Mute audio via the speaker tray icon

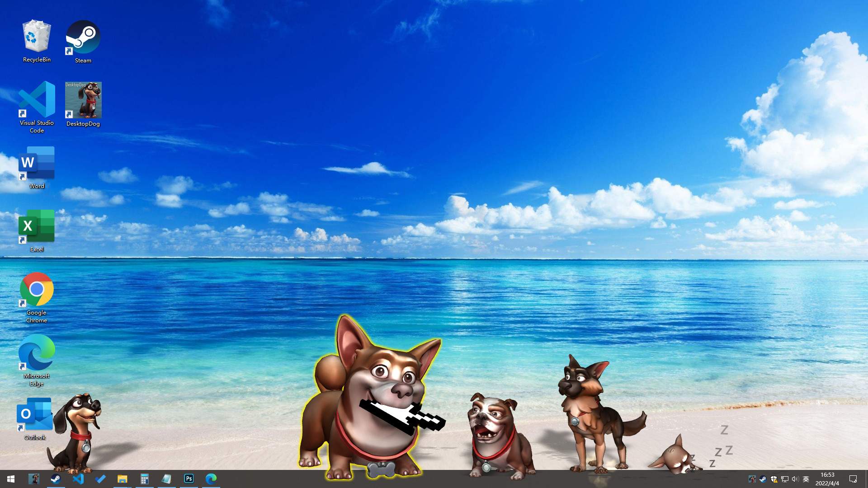795,479
